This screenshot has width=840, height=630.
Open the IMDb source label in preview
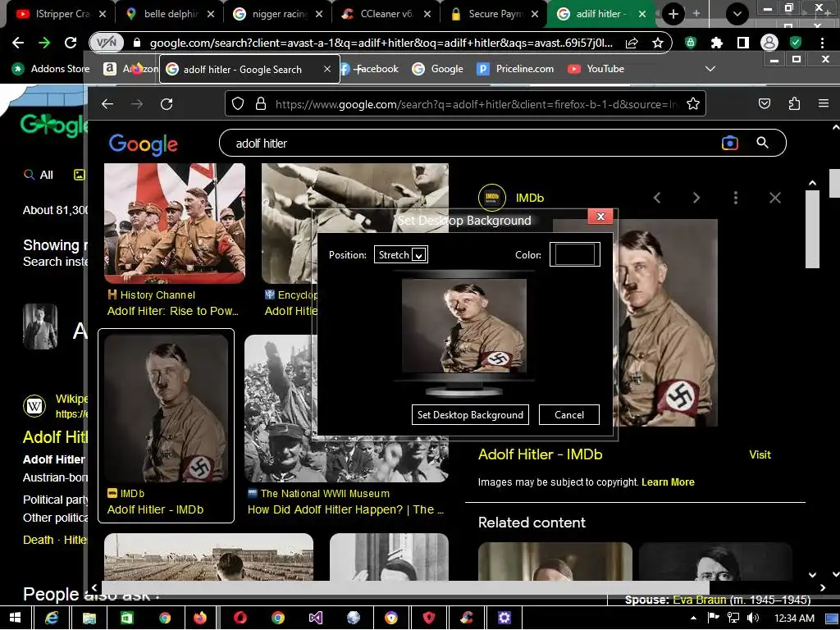[529, 198]
